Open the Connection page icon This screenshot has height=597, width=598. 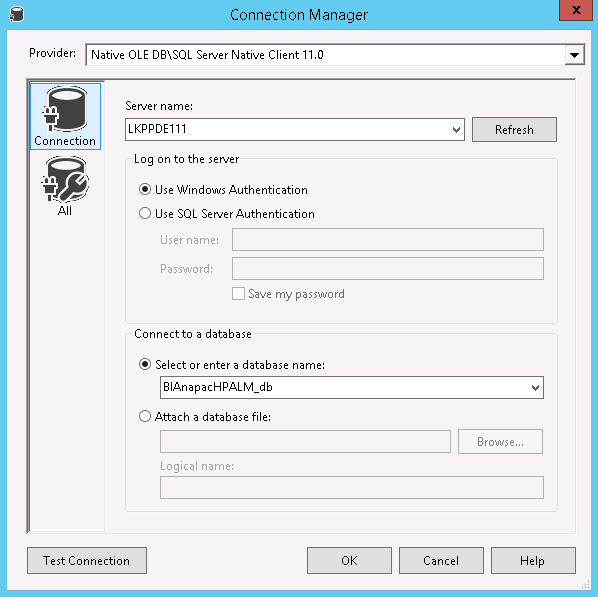[66, 116]
